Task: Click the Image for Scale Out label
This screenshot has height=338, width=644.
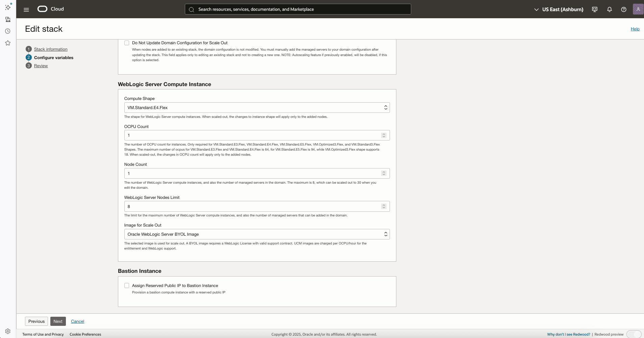Action: tap(143, 225)
